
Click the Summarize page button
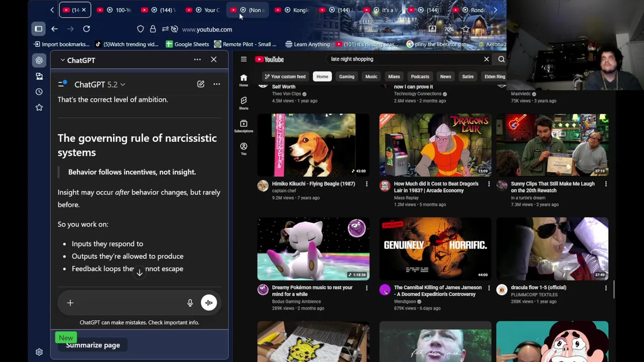(x=93, y=345)
